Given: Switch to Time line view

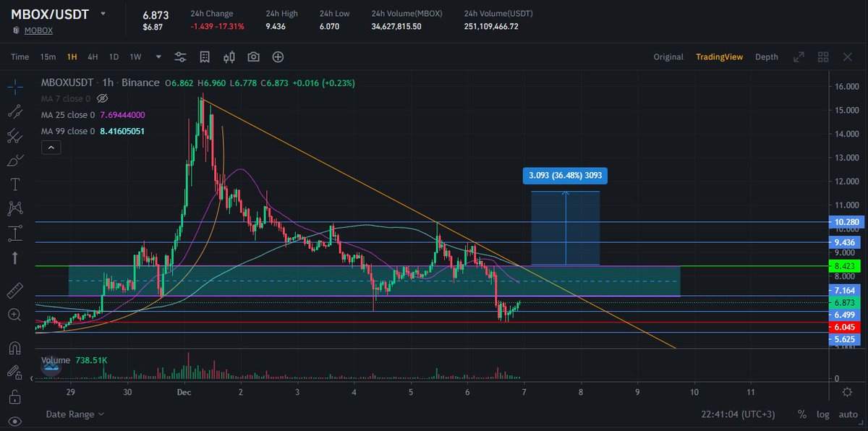Looking at the screenshot, I should tap(20, 56).
